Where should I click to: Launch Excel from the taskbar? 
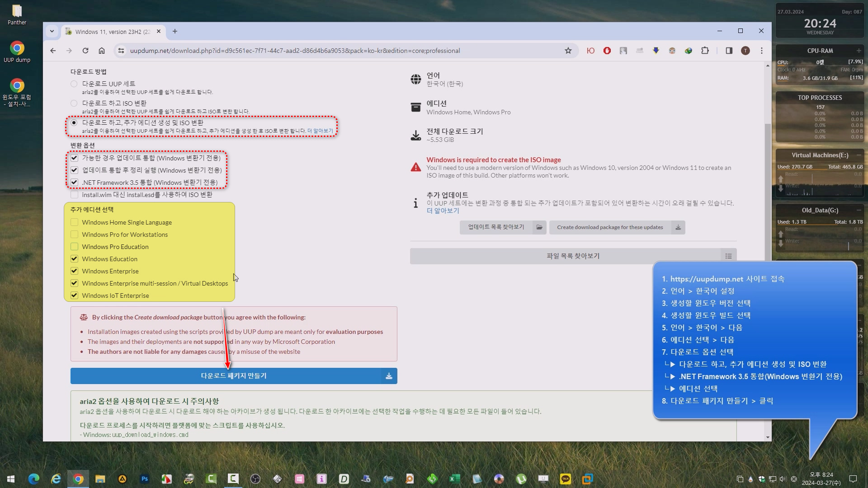455,479
